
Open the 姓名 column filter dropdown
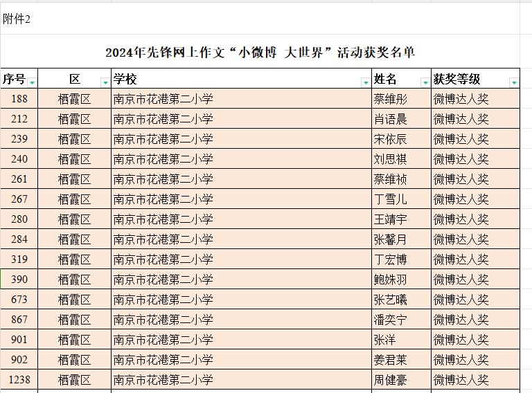(x=425, y=82)
